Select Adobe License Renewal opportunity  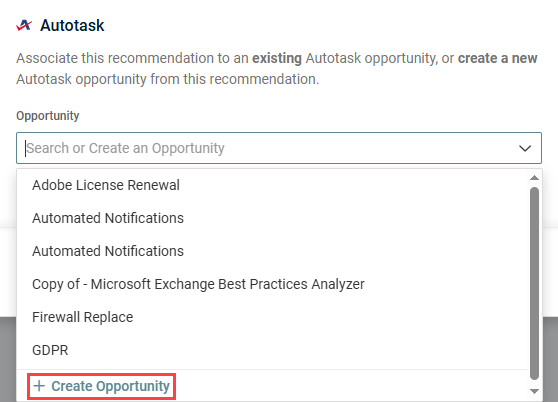(272, 185)
